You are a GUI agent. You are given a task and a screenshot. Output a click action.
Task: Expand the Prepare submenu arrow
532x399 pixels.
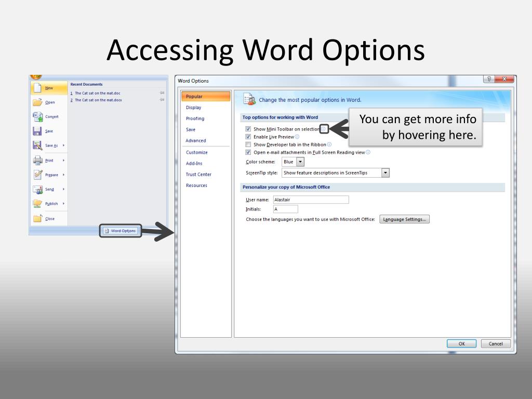[x=63, y=175]
